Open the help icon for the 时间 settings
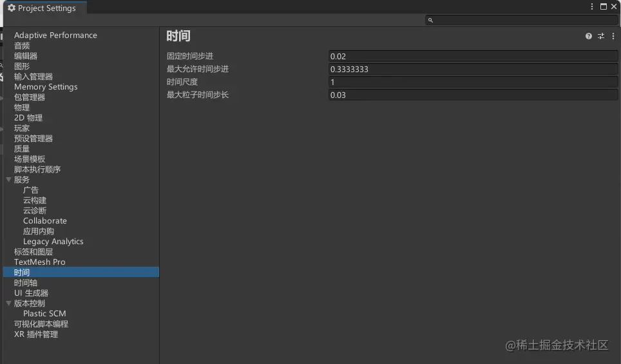 [589, 36]
